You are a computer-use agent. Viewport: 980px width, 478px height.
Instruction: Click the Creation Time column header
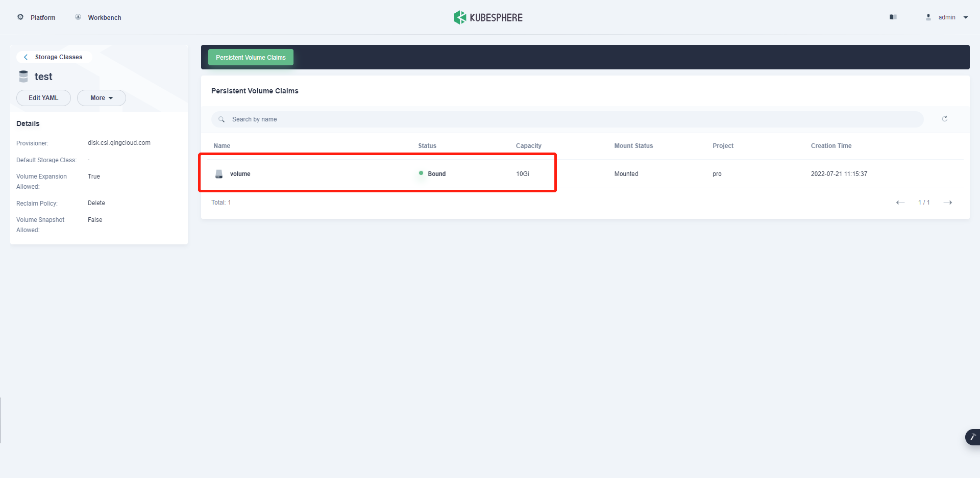click(831, 146)
